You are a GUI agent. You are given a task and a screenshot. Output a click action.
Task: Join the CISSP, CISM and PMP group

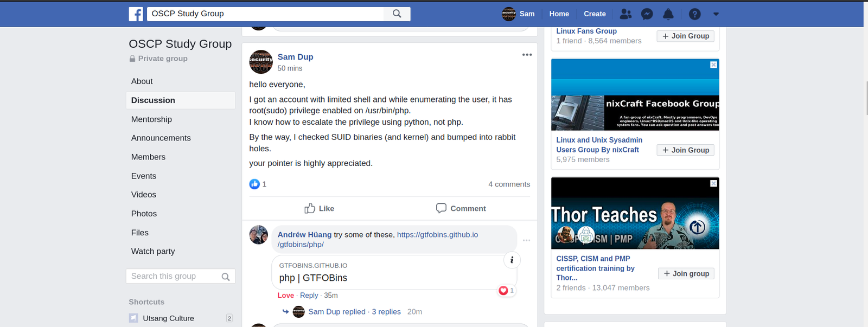(686, 274)
